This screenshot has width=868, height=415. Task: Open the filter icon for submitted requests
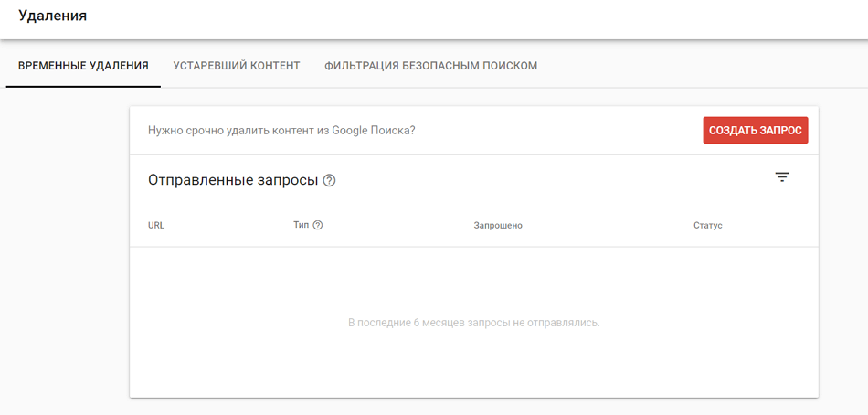click(781, 177)
